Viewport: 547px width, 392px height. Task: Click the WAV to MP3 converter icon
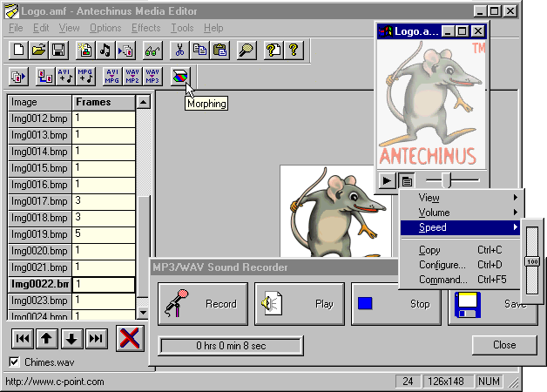tap(152, 76)
